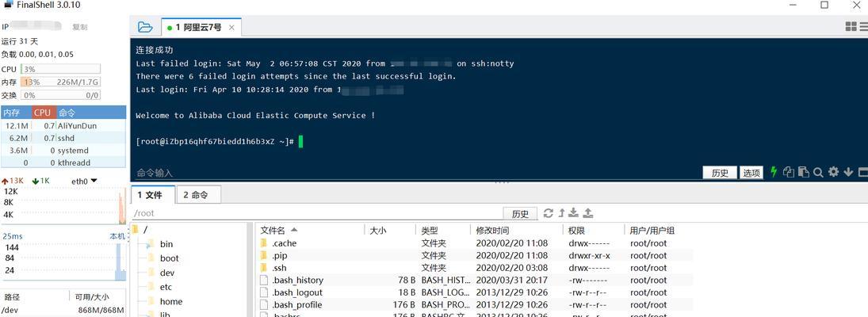Click the paste icon in terminal toolbar
Screen dimensions: 868x317
pos(803,172)
